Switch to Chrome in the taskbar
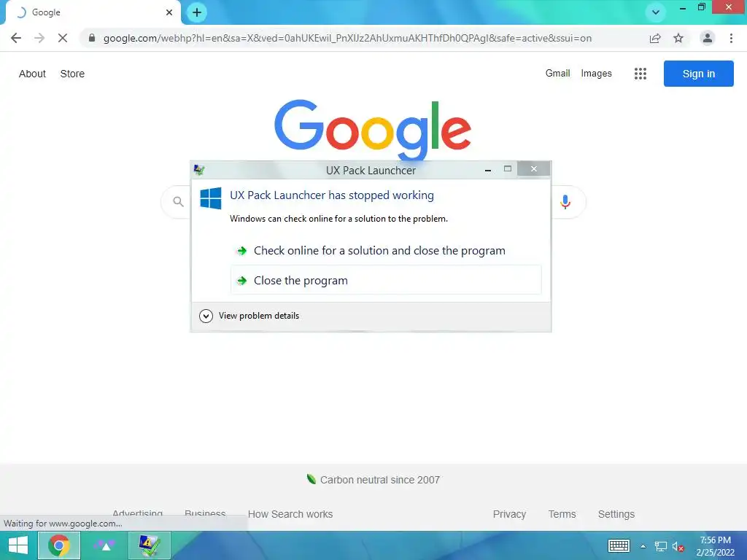Image resolution: width=747 pixels, height=560 pixels. pos(58,545)
